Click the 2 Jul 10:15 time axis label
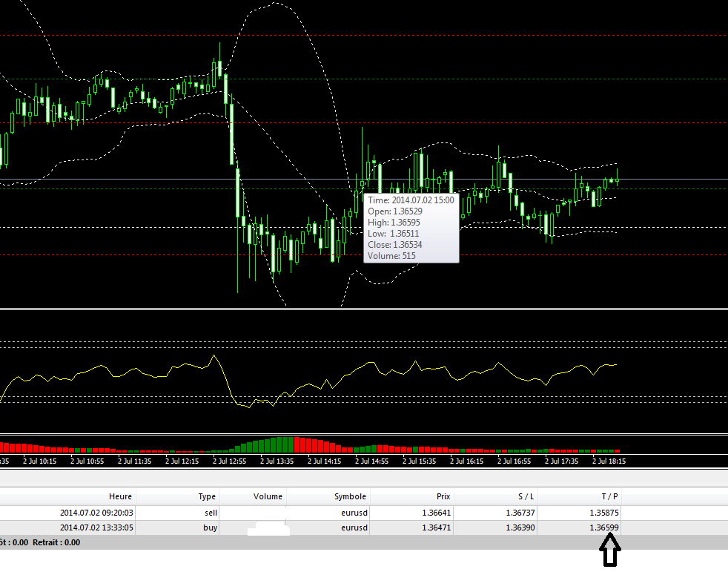 (x=39, y=461)
